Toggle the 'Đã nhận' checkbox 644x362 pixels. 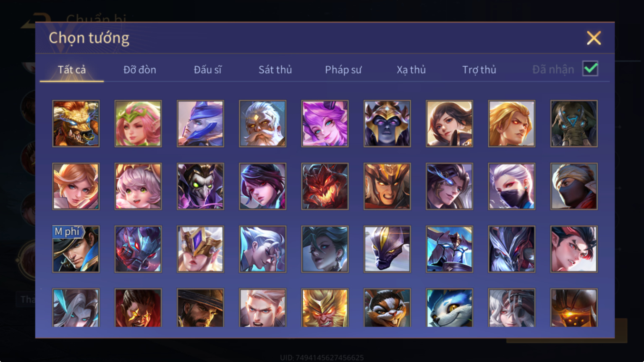point(590,68)
